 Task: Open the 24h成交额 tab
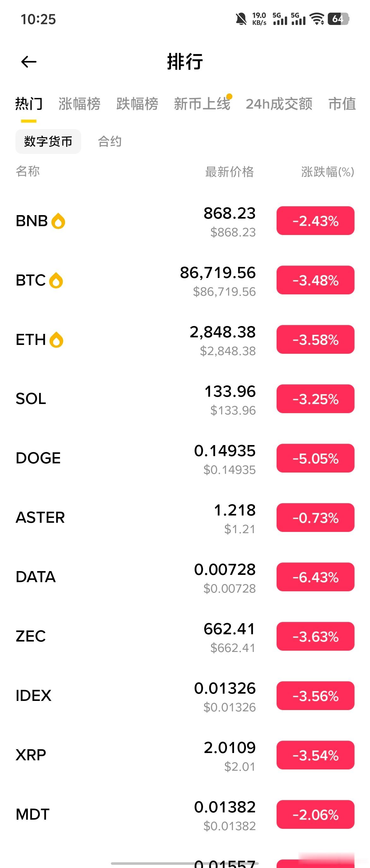pos(279,104)
